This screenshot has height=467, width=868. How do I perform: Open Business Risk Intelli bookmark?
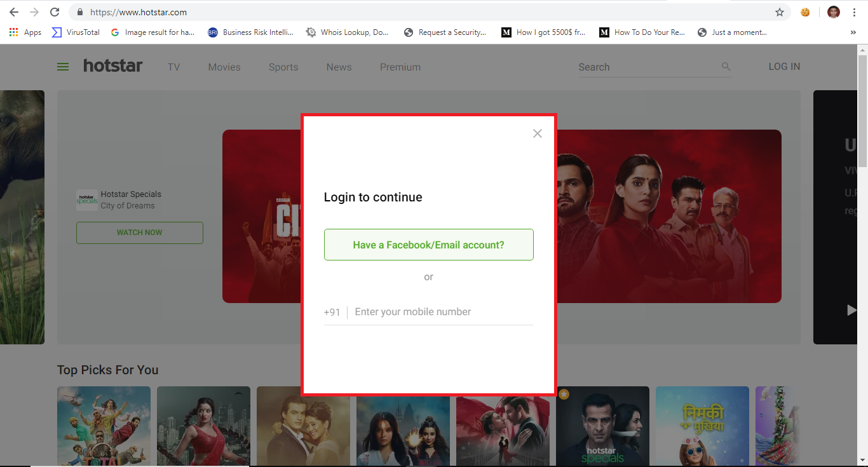(250, 32)
